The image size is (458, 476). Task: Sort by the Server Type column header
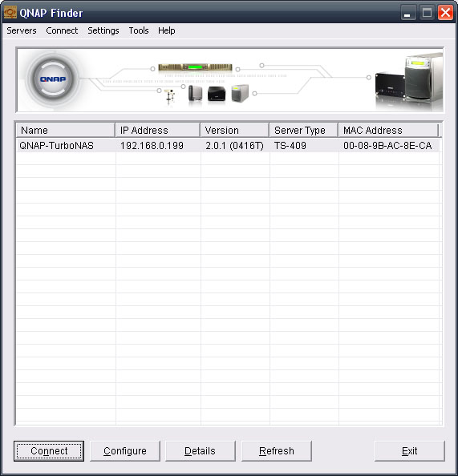tap(304, 131)
